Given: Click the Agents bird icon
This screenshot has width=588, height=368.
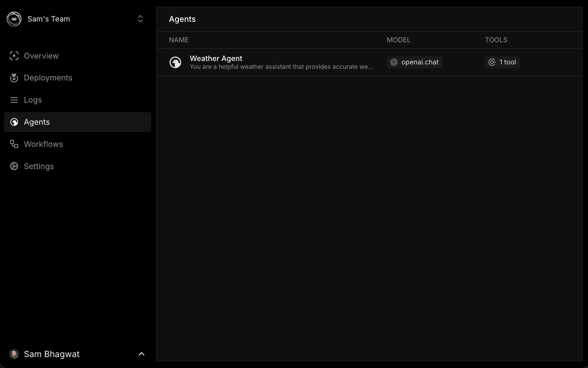Looking at the screenshot, I should [14, 122].
